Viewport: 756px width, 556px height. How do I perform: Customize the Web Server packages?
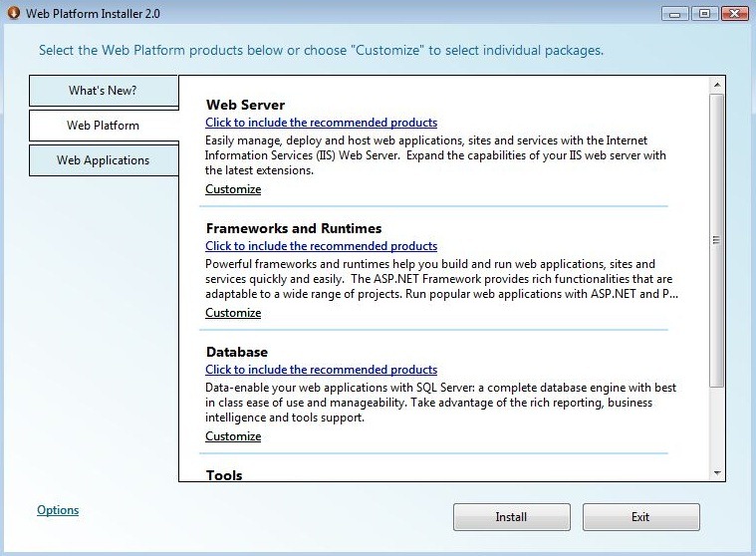233,189
